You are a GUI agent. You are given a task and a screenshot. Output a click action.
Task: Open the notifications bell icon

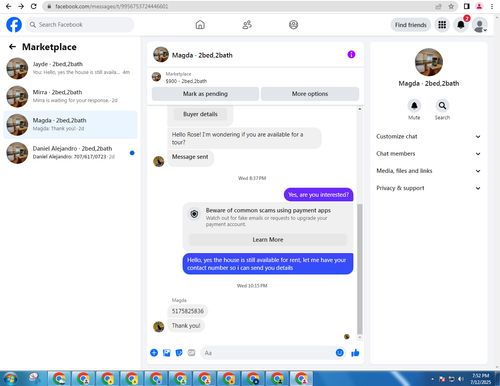[461, 25]
